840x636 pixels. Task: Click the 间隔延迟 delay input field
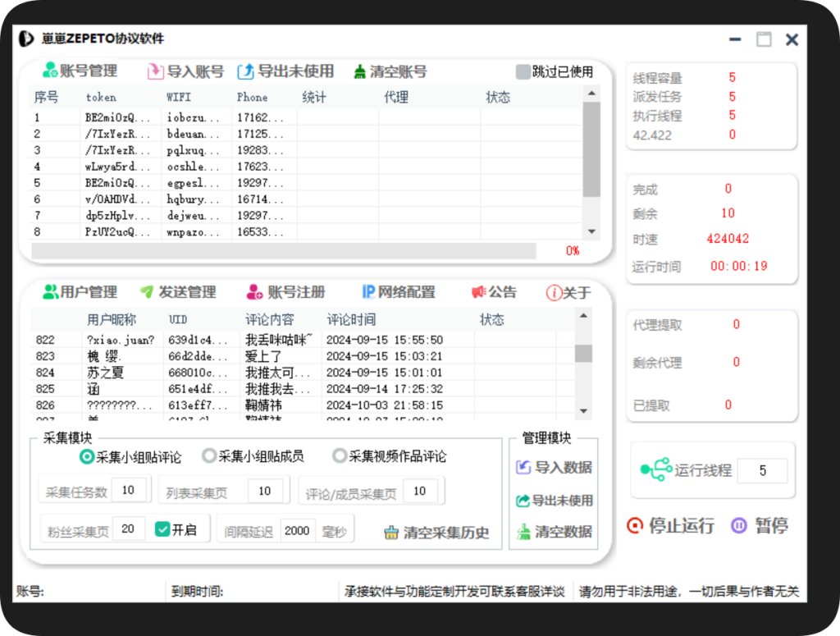297,531
